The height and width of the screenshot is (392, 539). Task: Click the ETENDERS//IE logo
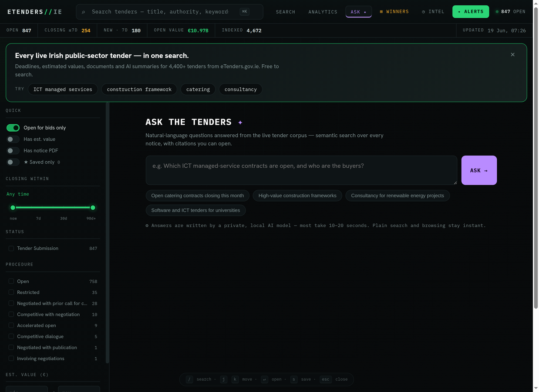click(35, 12)
